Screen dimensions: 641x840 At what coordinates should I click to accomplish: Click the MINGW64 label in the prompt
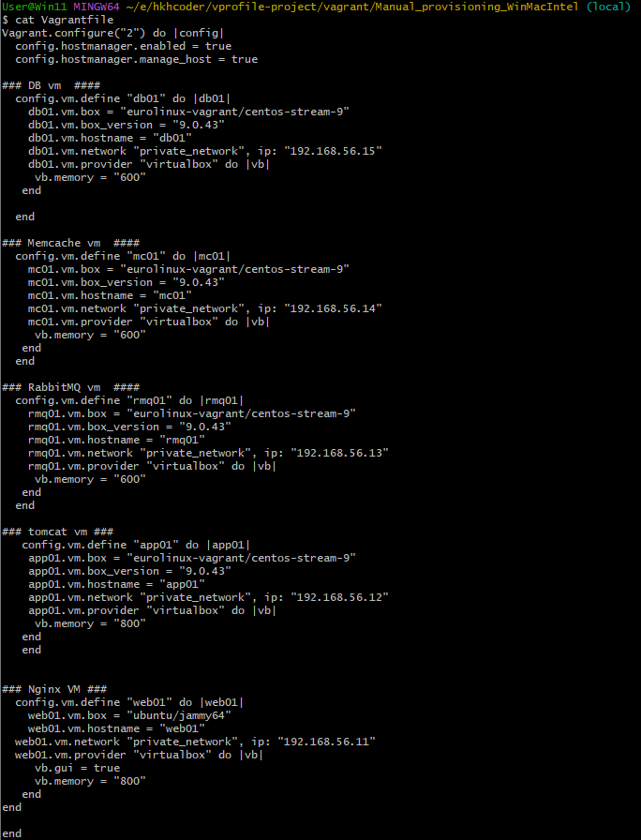tap(97, 7)
